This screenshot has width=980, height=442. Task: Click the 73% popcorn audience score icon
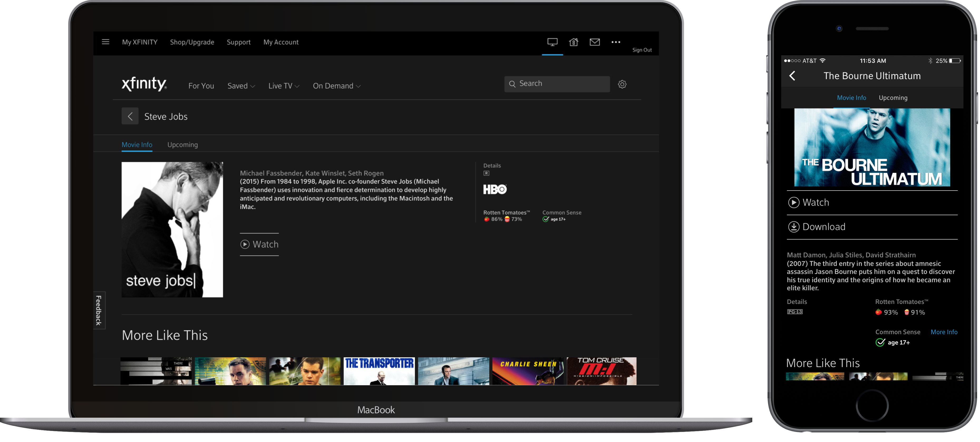click(507, 219)
